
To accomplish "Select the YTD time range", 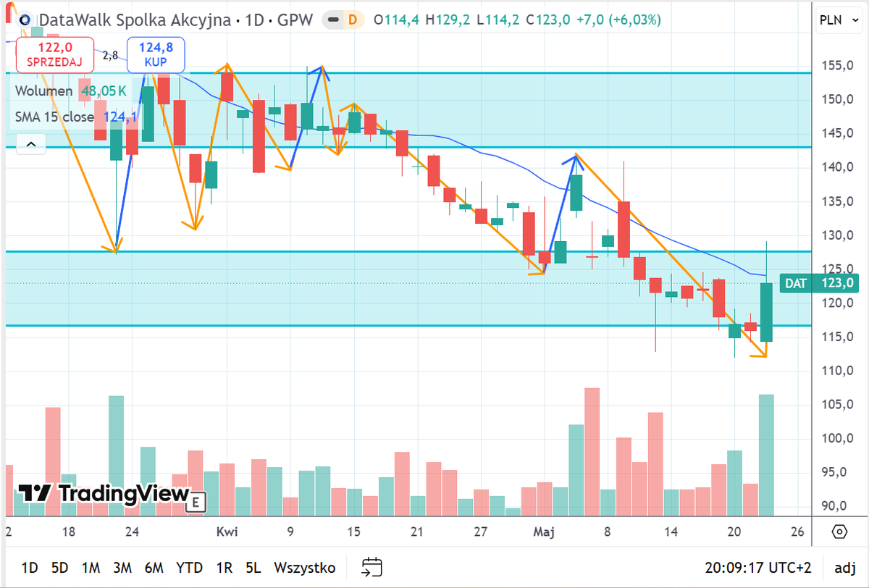I will 189,567.
